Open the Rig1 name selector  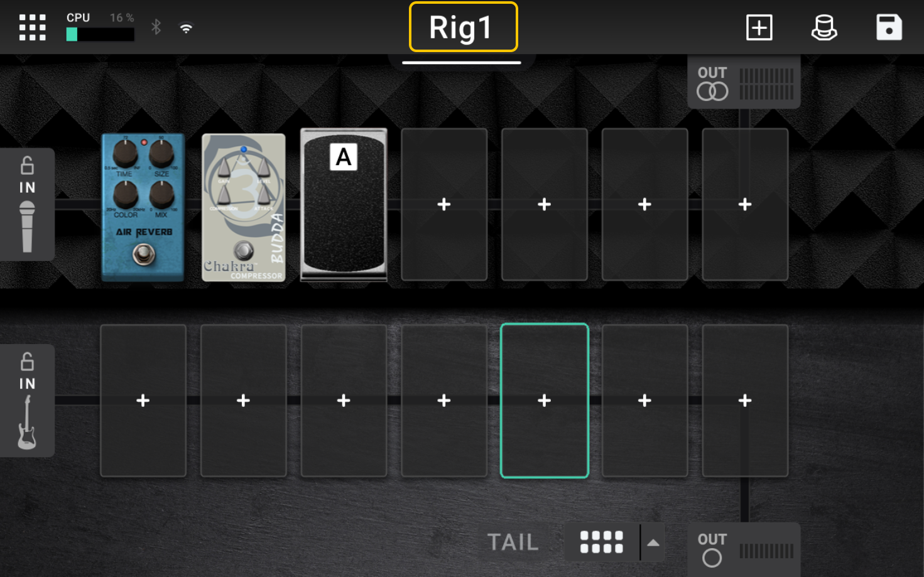464,27
